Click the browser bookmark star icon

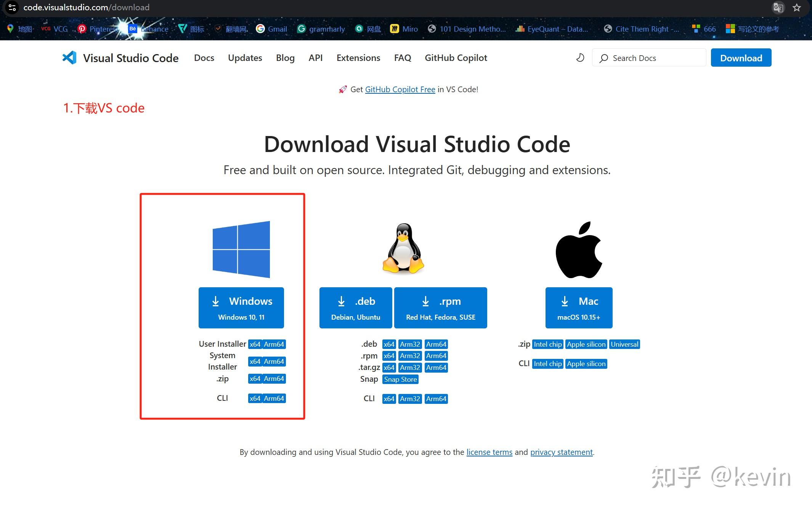(x=797, y=8)
